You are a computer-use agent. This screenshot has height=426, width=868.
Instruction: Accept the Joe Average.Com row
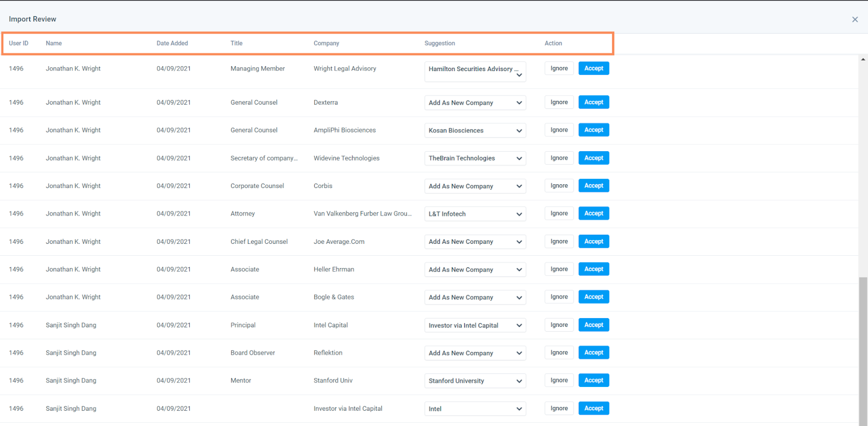click(x=593, y=241)
